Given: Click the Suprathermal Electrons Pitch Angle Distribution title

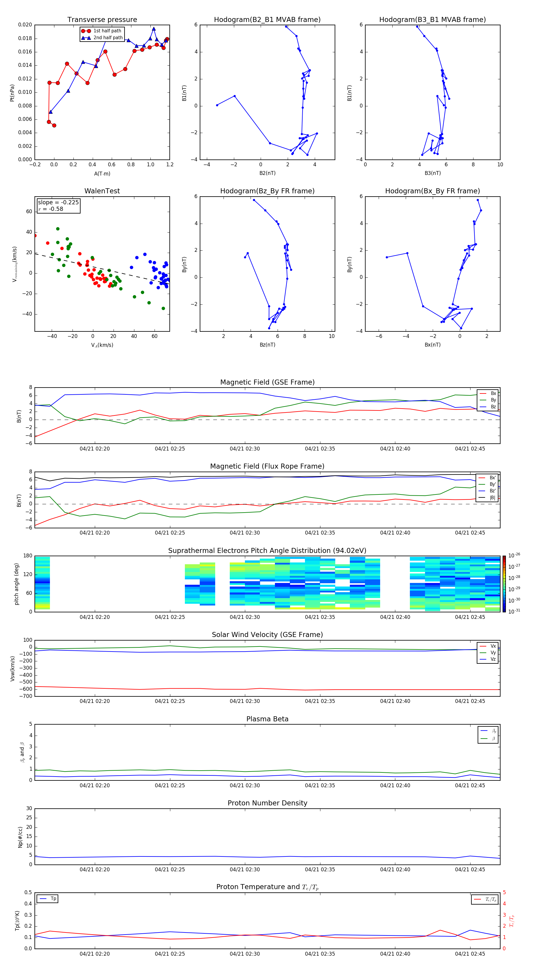Looking at the screenshot, I should coord(267,551).
